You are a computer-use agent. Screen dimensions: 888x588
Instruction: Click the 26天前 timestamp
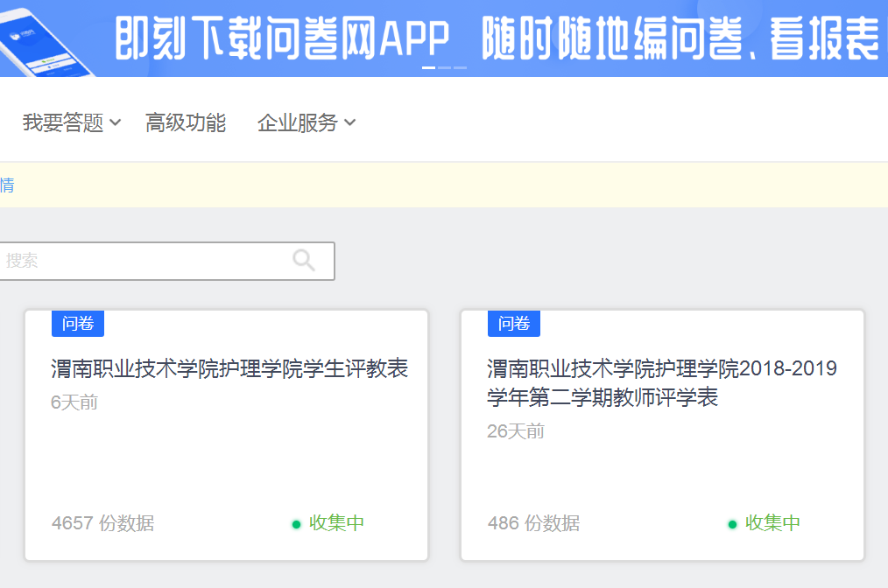(515, 431)
